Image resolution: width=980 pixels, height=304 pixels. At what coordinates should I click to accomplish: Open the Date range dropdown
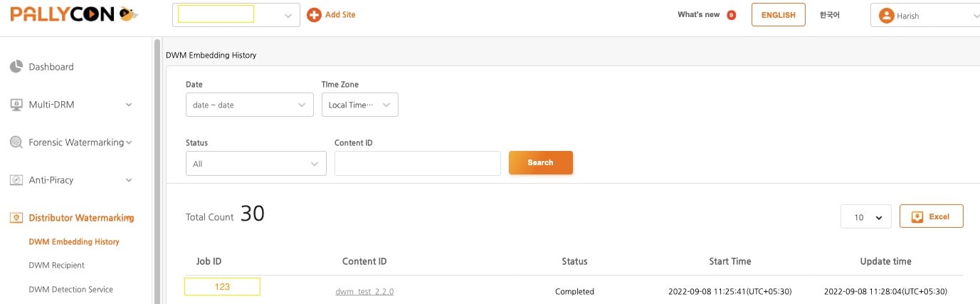(249, 105)
